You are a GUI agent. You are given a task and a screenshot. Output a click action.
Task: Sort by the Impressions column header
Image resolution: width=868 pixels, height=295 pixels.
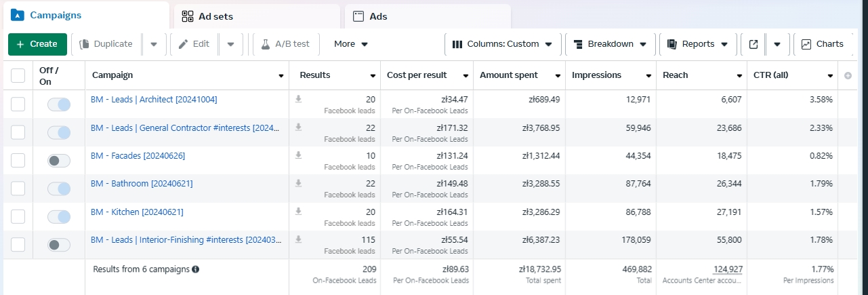pos(596,75)
